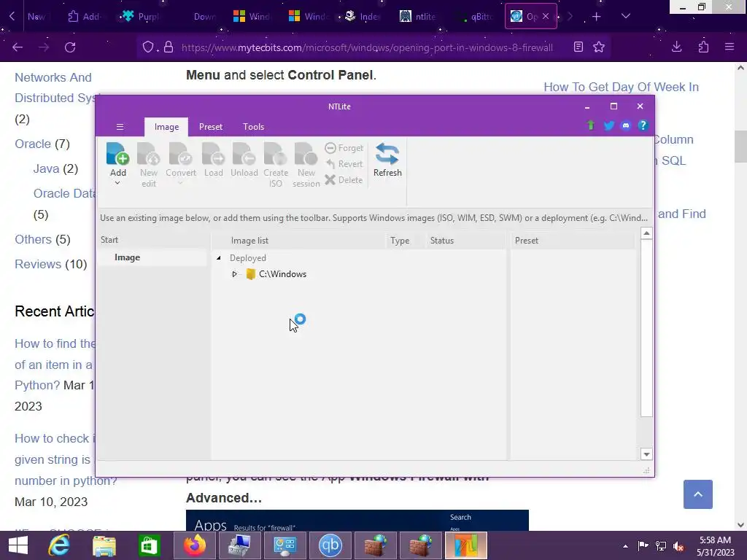Switch to the ntlite browser tab
The width and height of the screenshot is (747, 560).
[x=418, y=17]
